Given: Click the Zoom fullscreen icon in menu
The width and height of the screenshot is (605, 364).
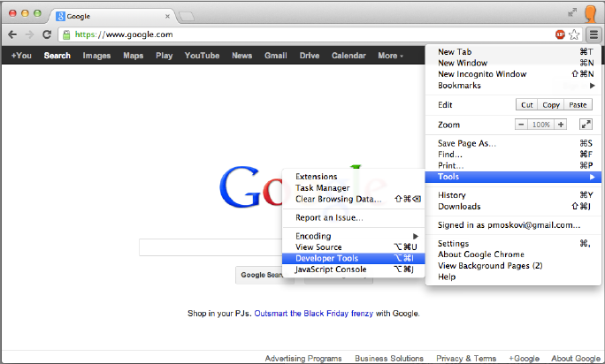Looking at the screenshot, I should point(586,125).
